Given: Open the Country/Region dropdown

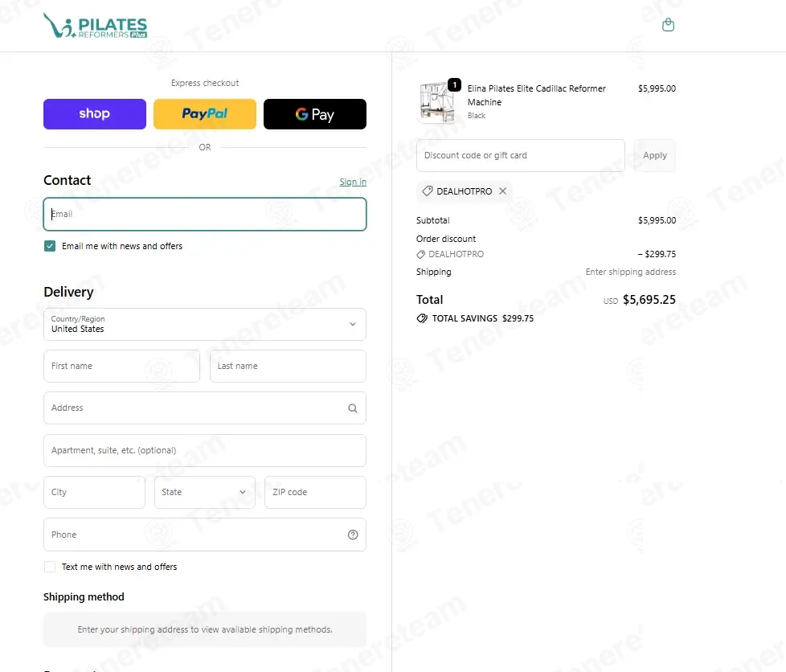Looking at the screenshot, I should (204, 325).
